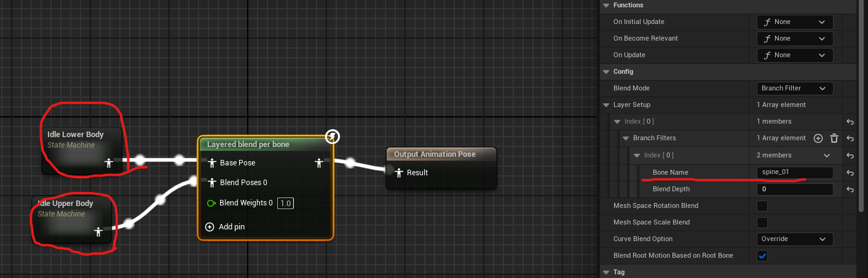Click the Blend Weights 0 value box 1.0
This screenshot has width=868, height=278.
point(285,203)
